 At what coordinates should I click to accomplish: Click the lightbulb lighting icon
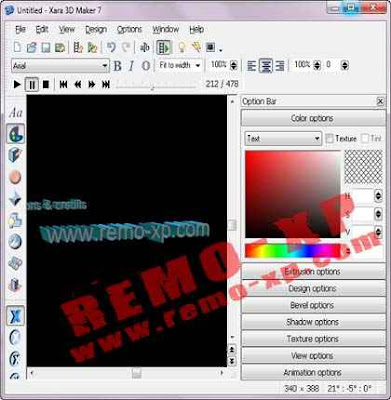pyautogui.click(x=182, y=48)
